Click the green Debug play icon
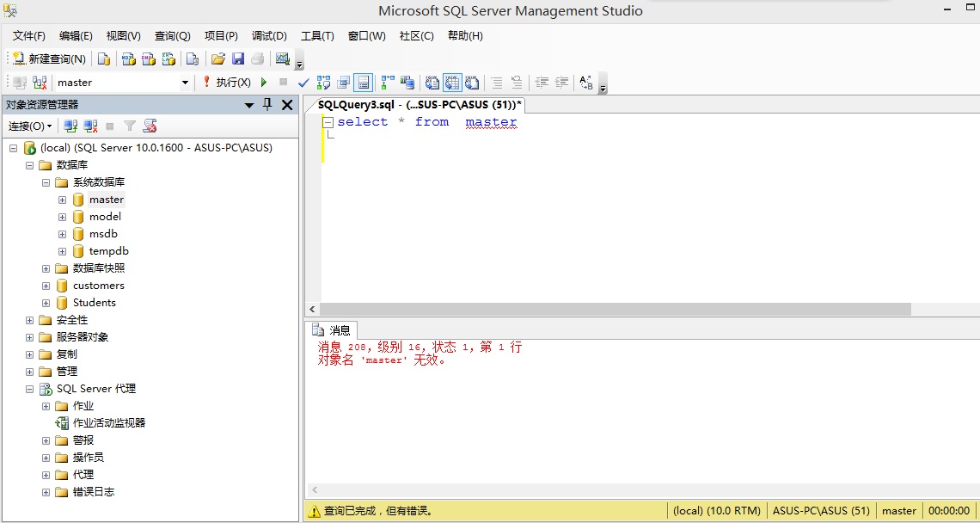The height and width of the screenshot is (523, 980). (264, 83)
